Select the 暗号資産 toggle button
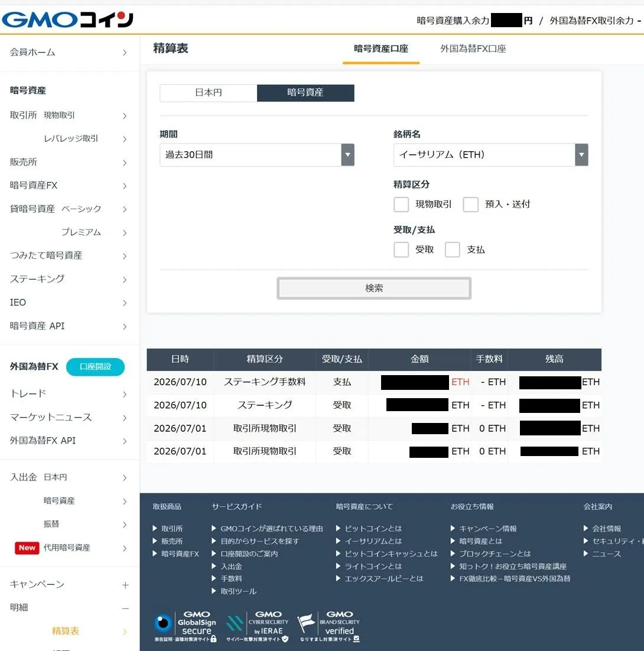 pos(305,93)
